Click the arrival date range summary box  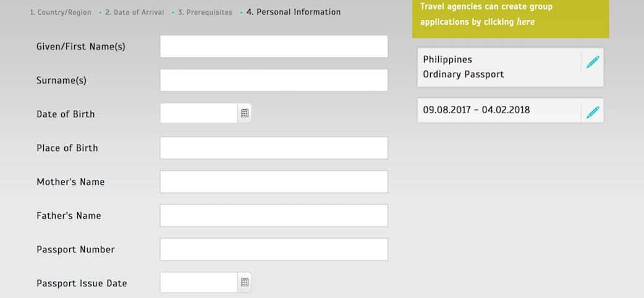coord(499,111)
